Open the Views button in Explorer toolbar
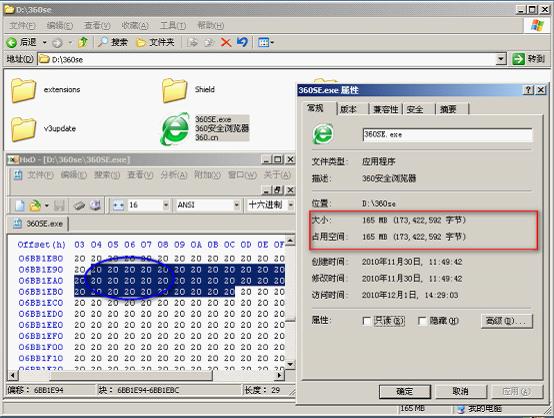The height and width of the screenshot is (418, 554). click(x=266, y=43)
